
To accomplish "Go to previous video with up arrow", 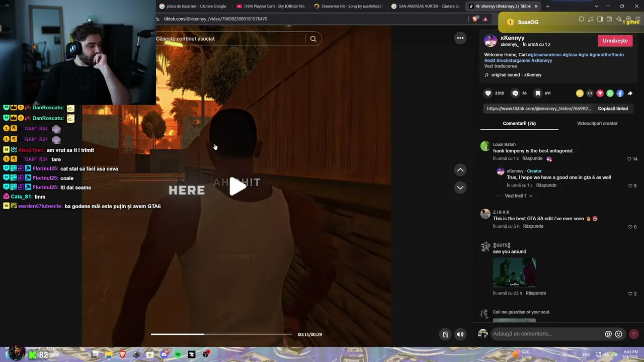I will pyautogui.click(x=460, y=170).
